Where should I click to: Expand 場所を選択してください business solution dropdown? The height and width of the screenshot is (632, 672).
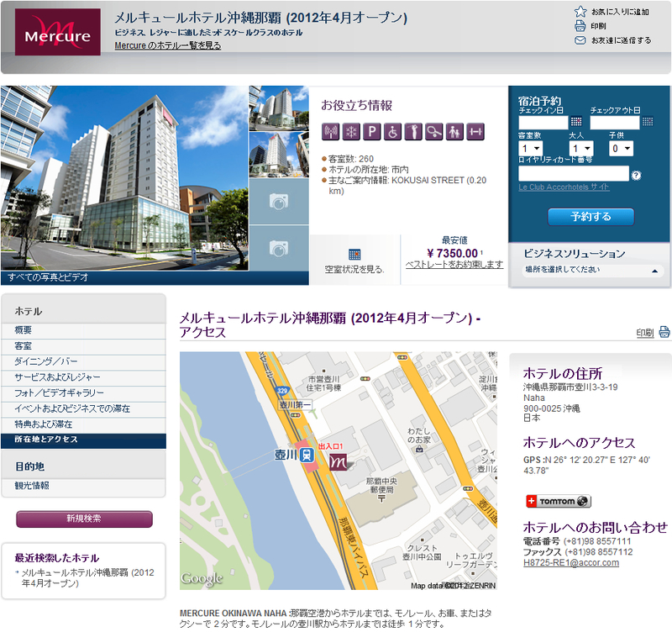(593, 271)
